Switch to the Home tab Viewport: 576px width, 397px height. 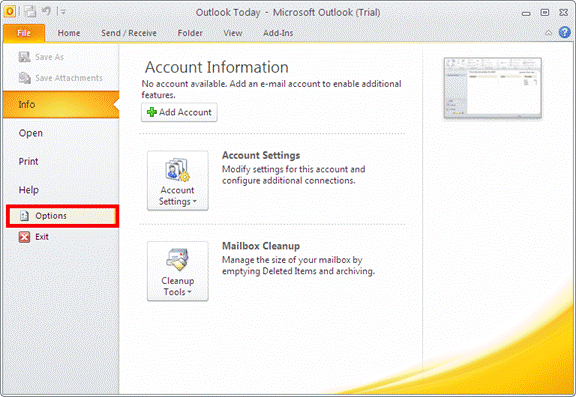click(x=69, y=33)
